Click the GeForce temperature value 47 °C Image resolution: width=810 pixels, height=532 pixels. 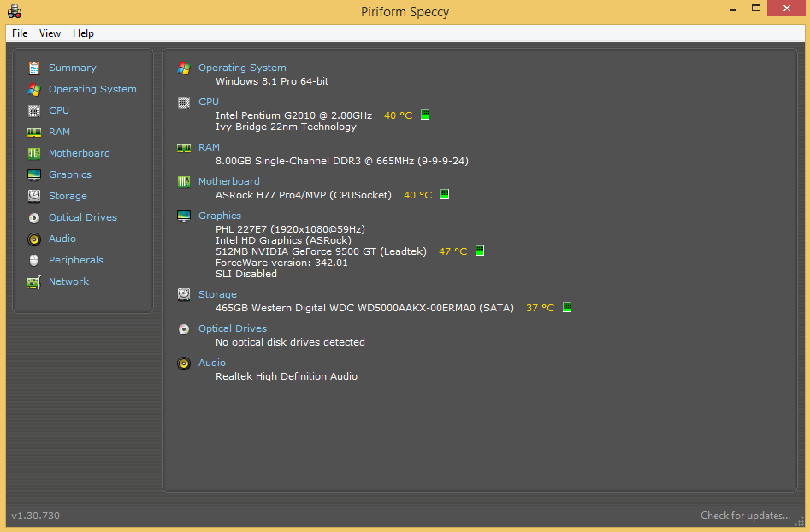(x=453, y=251)
